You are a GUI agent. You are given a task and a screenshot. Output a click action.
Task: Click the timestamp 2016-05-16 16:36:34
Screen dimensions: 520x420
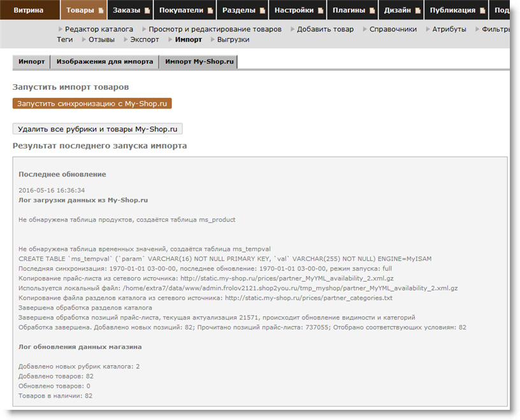[52, 191]
